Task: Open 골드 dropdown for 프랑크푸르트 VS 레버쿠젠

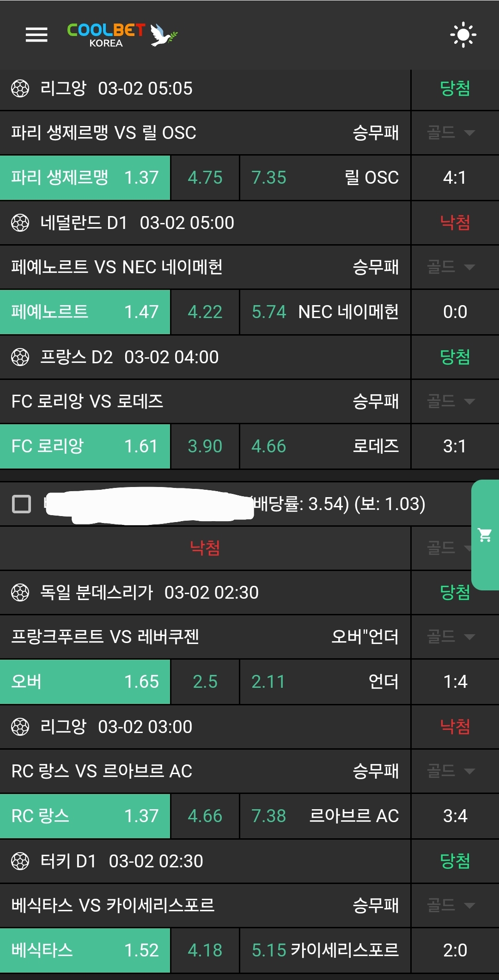Action: [x=451, y=637]
